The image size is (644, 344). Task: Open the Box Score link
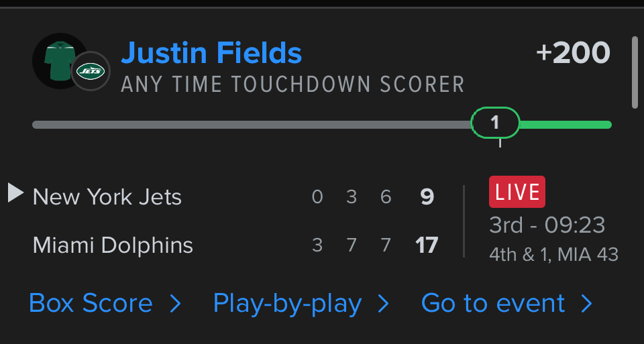(91, 303)
